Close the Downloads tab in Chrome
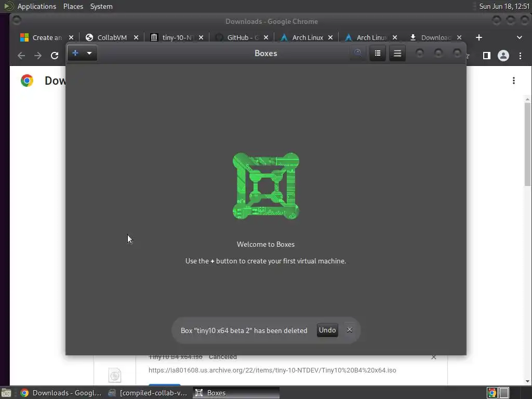 click(x=459, y=37)
